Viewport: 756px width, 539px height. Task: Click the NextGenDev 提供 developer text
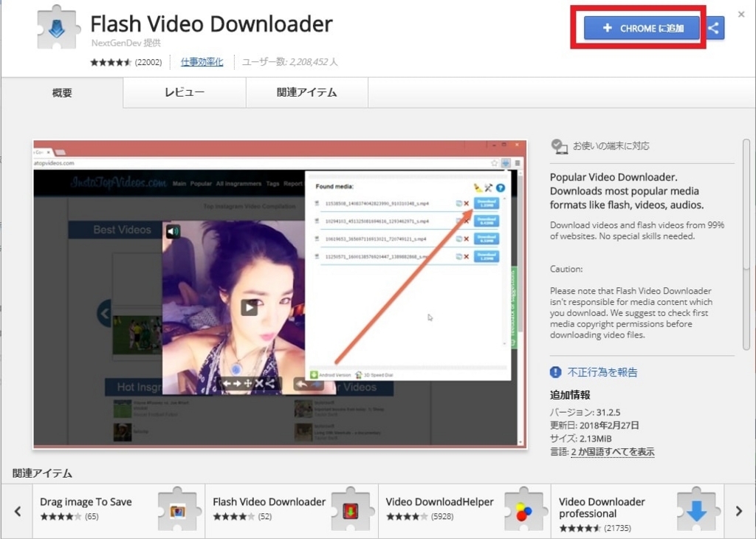[x=126, y=43]
